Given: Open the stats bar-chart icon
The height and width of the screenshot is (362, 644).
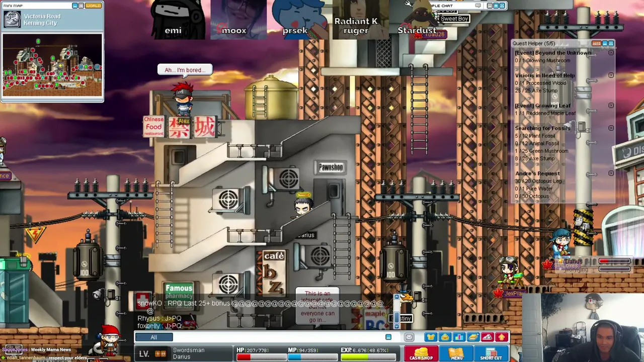Looking at the screenshot, I should (x=459, y=337).
